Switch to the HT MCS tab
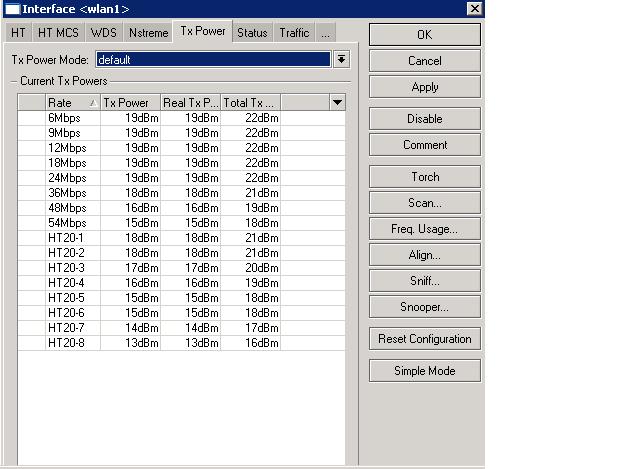The height and width of the screenshot is (469, 640). pos(58,33)
